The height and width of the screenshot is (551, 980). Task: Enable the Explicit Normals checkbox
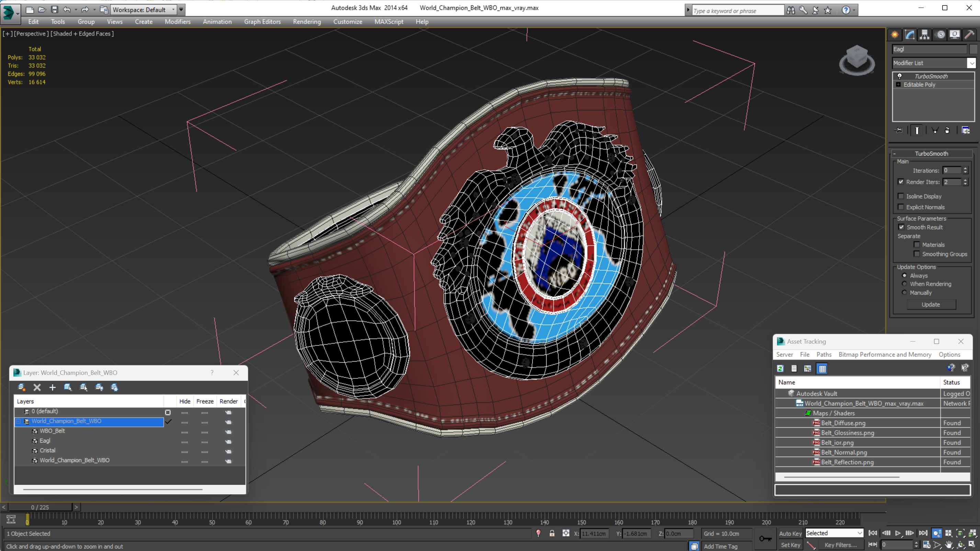tap(901, 207)
